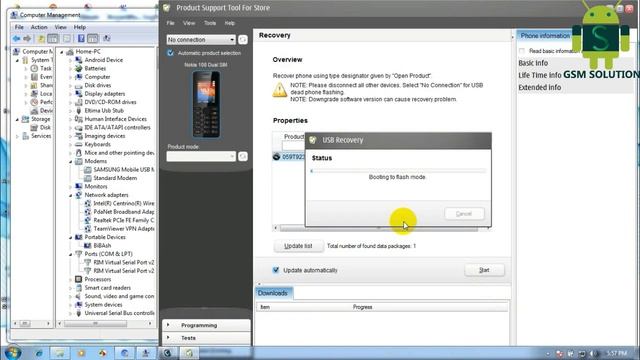The width and height of the screenshot is (640, 360).
Task: Collapse Ports (COM & LPT) node
Action: point(71,254)
